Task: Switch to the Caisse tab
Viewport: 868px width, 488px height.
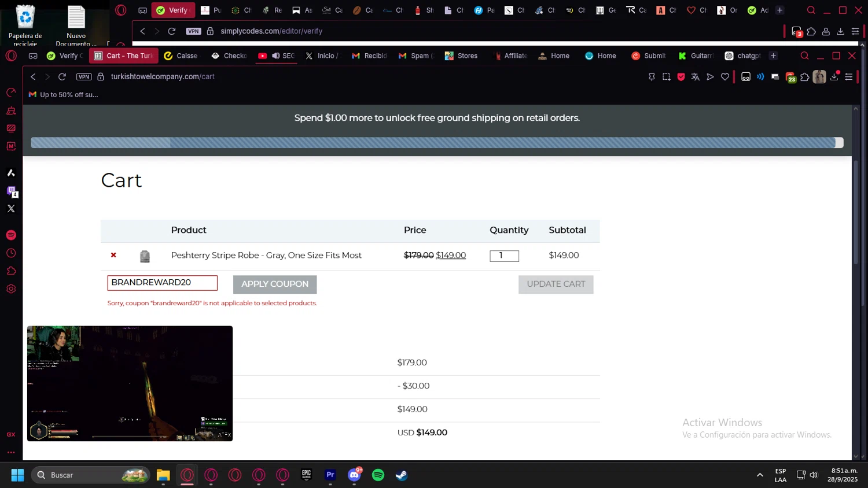Action: point(181,56)
